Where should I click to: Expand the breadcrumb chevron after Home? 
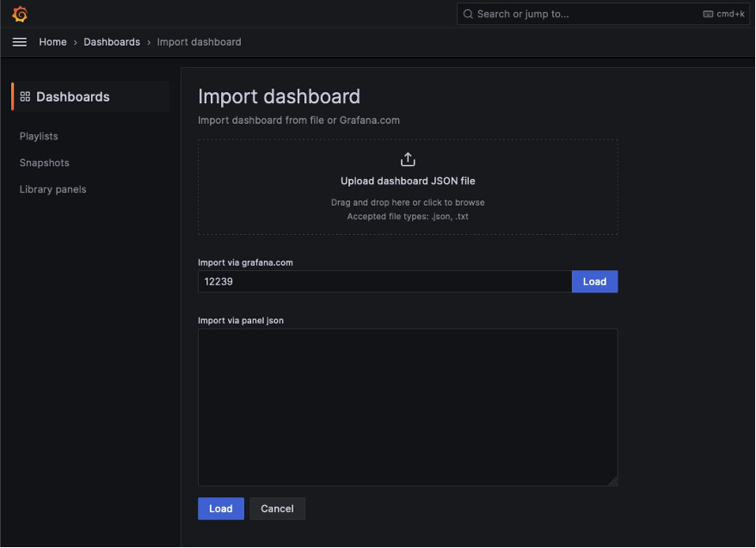[76, 41]
